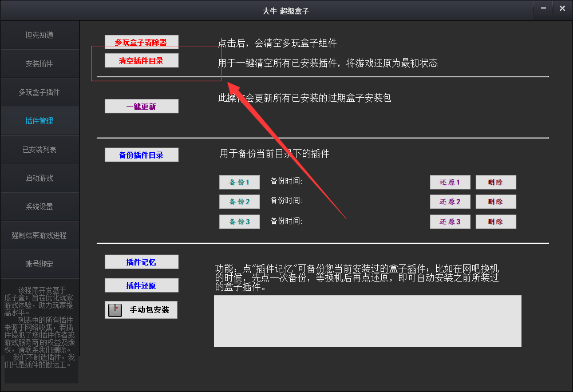
Task: Open the 坦克知道 sidebar tab
Action: 39,35
